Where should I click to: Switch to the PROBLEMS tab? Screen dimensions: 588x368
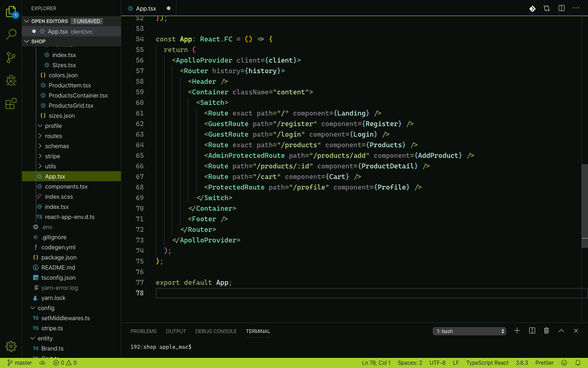pos(143,331)
